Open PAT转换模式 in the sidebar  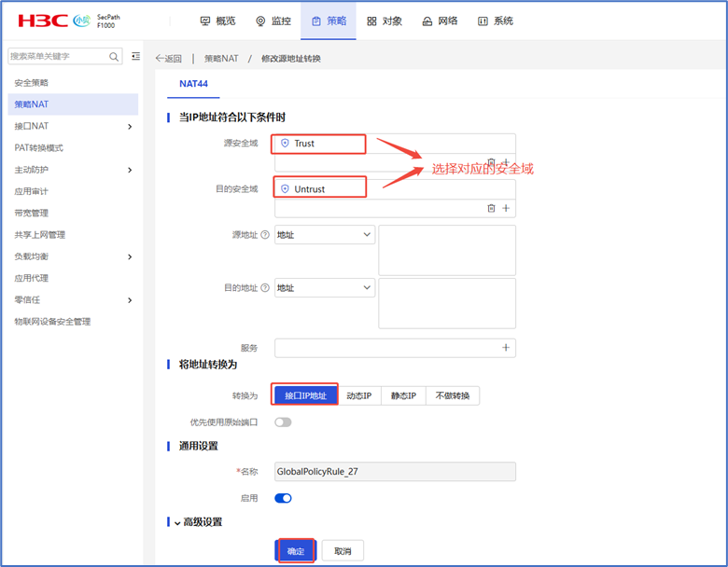[39, 148]
